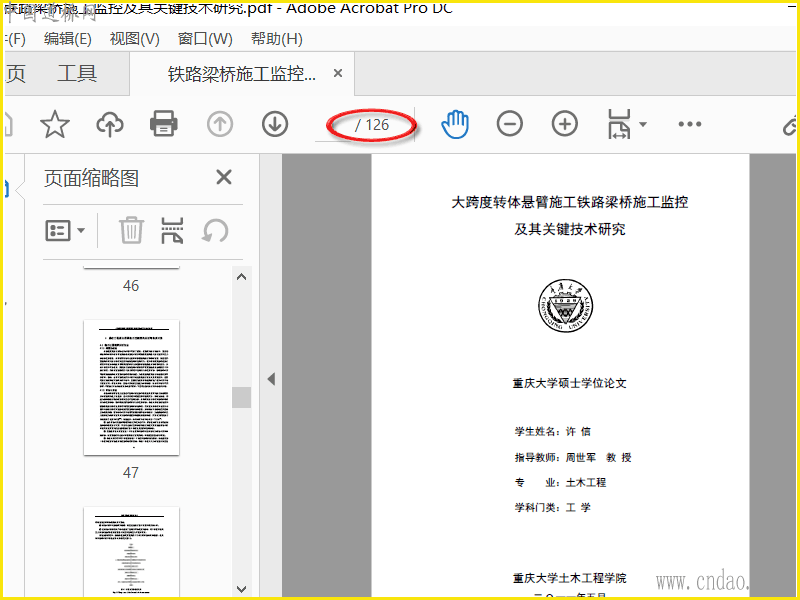Click the page number input field

[x=336, y=125]
